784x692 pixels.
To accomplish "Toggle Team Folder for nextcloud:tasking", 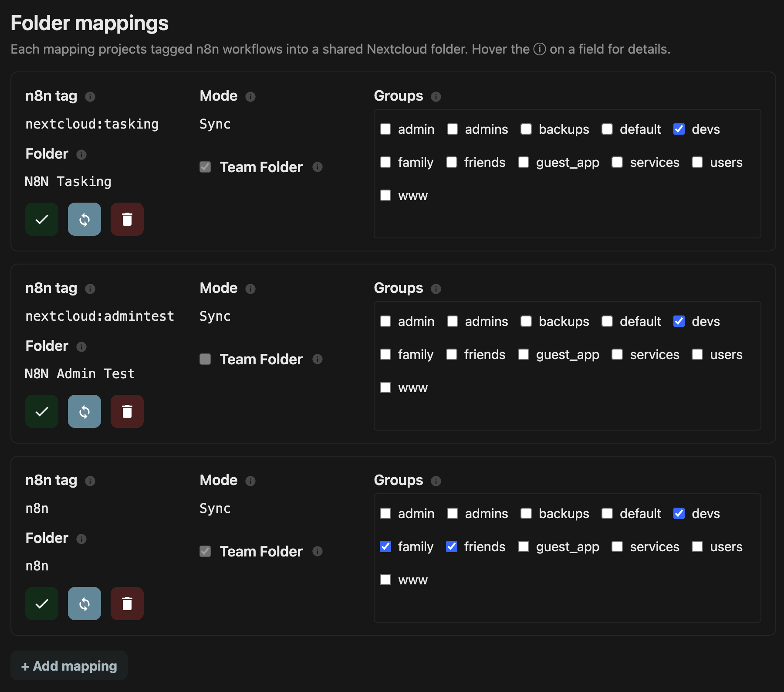I will (x=205, y=167).
